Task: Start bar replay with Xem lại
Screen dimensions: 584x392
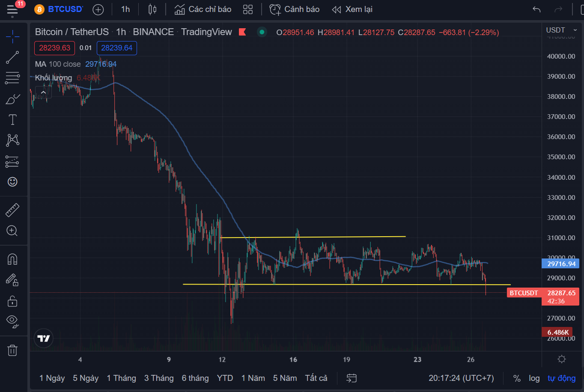Action: point(352,9)
